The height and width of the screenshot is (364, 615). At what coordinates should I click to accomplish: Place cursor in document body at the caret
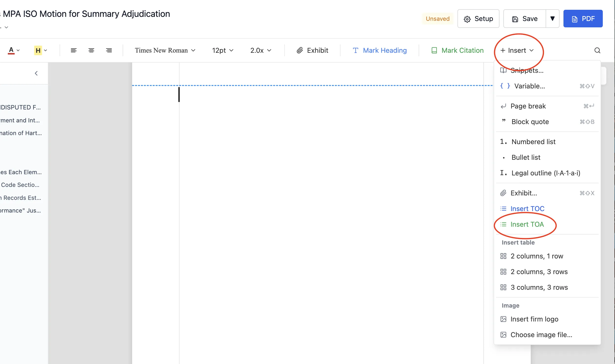point(179,95)
